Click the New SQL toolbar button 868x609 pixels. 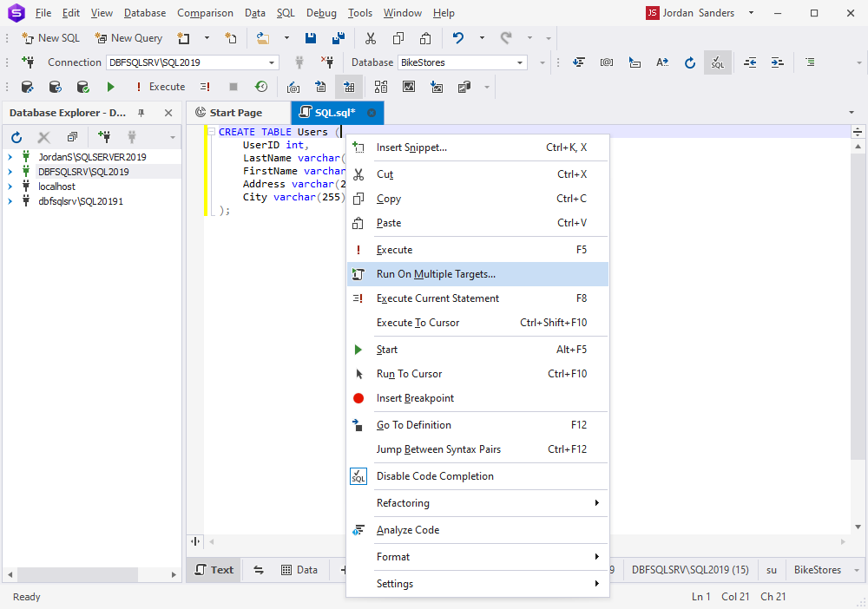[x=51, y=38]
